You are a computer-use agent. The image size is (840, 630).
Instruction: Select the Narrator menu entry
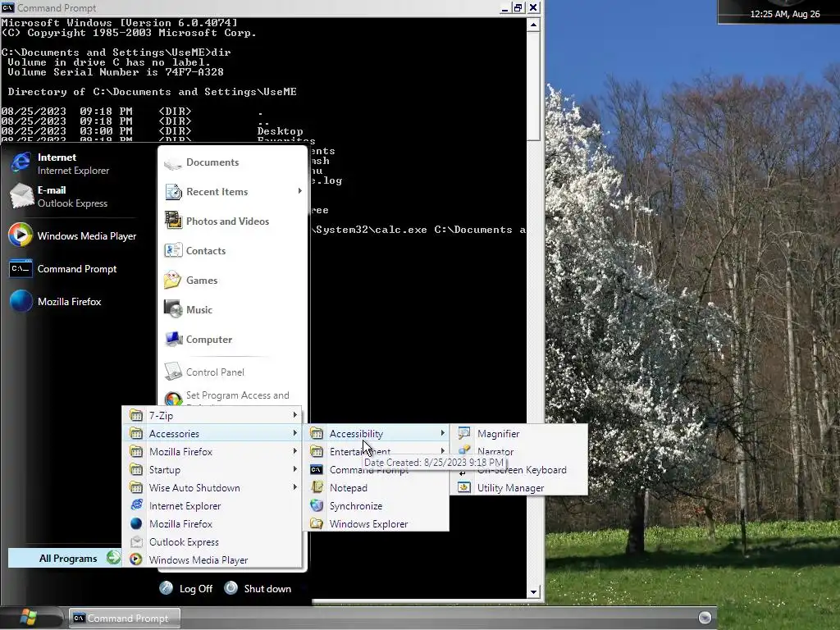coord(519,452)
